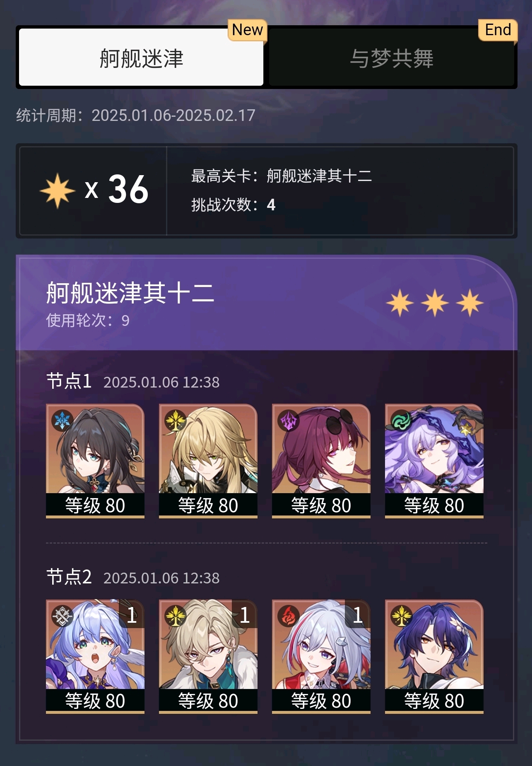Click the gold star beside x 36
The width and height of the screenshot is (532, 766).
(x=57, y=190)
